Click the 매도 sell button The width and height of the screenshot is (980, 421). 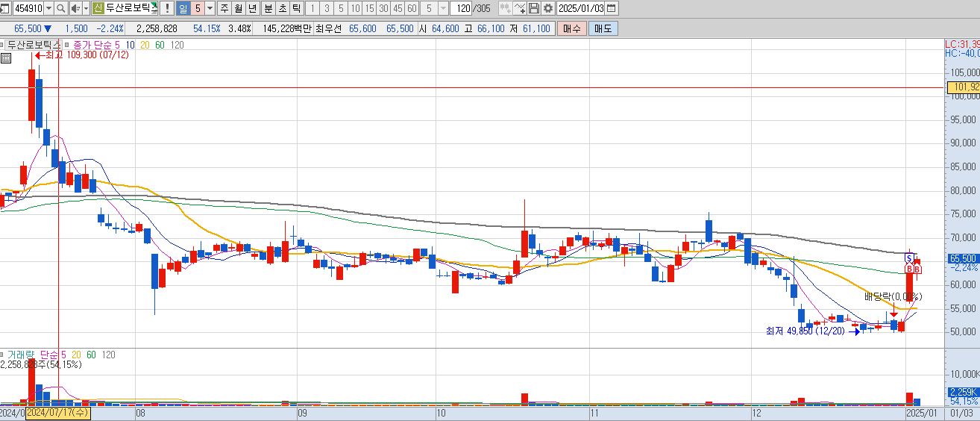point(603,28)
